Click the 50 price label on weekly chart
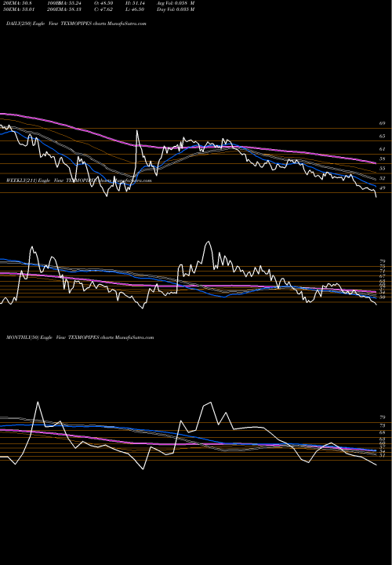 click(x=382, y=297)
